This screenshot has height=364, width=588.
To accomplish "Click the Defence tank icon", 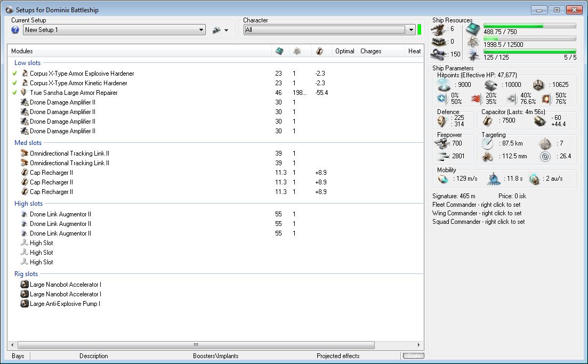I will (x=442, y=121).
